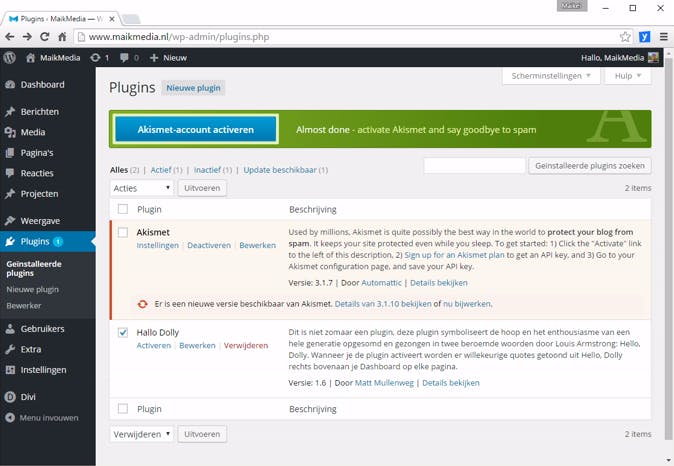The height and width of the screenshot is (466, 674).
Task: Open the Chrome hamburger menu
Action: [x=664, y=37]
